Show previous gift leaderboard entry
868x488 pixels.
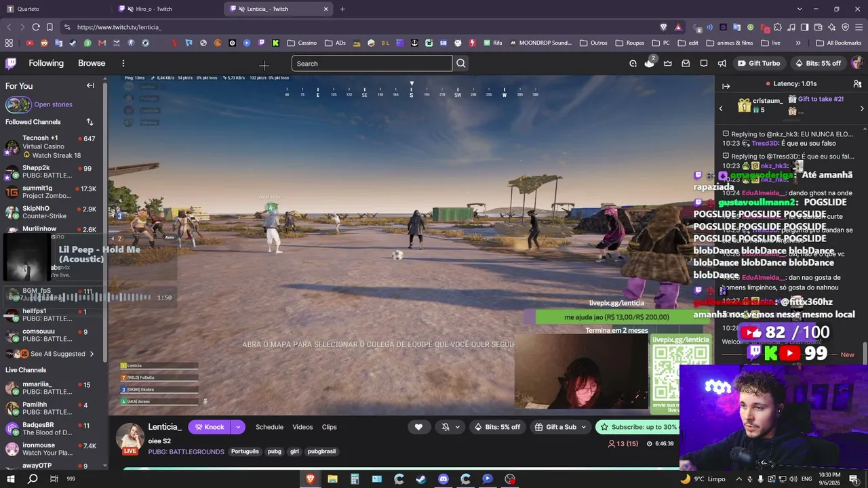point(721,108)
